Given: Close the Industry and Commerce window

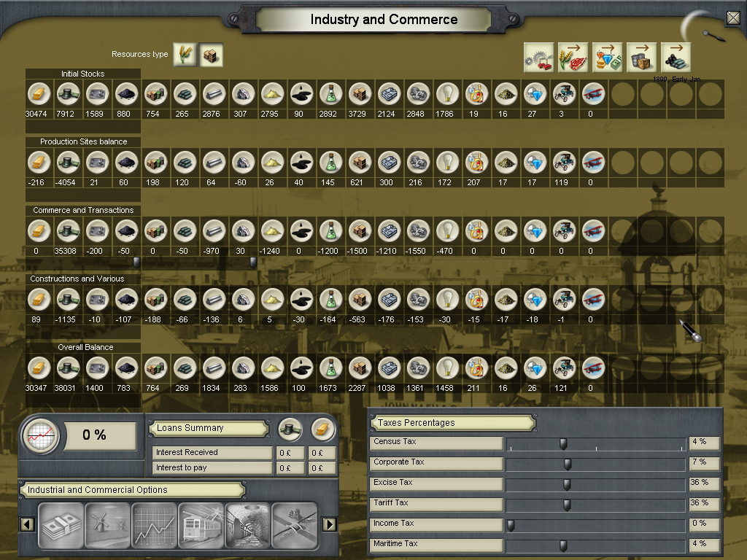Looking at the screenshot, I should point(733,18).
